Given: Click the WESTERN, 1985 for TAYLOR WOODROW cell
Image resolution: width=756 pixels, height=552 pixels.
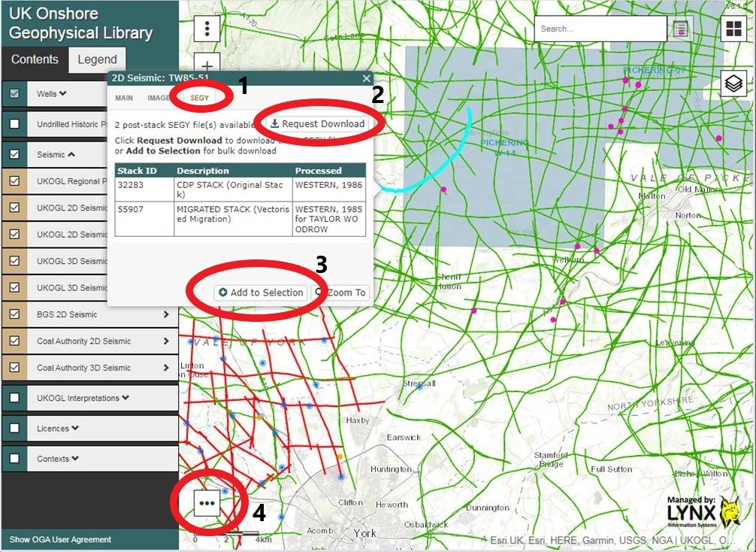Looking at the screenshot, I should click(x=329, y=219).
